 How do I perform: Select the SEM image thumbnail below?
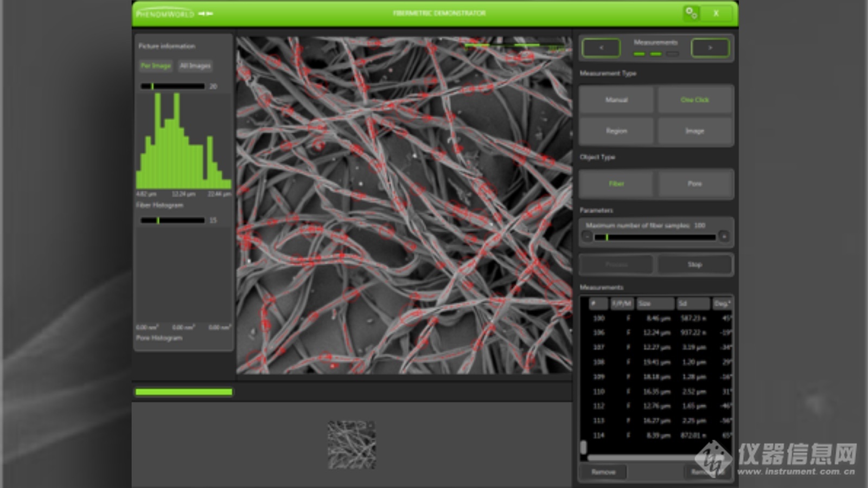[352, 445]
